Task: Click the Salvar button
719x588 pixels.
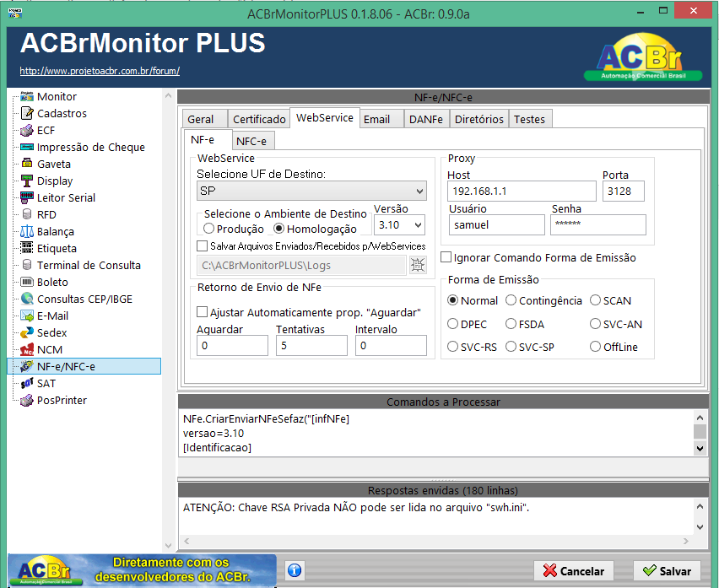Action: [668, 571]
